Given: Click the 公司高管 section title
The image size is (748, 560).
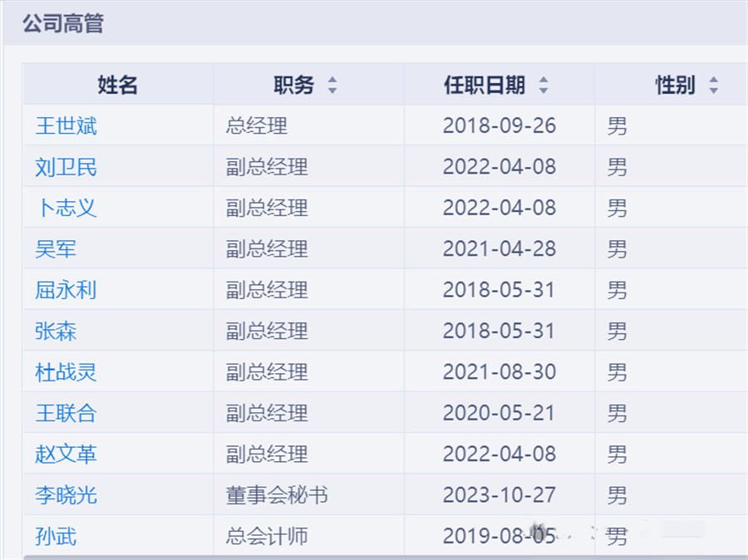Looking at the screenshot, I should 63,23.
